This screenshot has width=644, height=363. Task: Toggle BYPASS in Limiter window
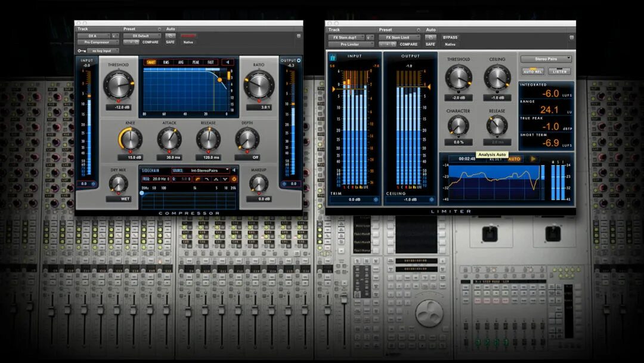(450, 38)
